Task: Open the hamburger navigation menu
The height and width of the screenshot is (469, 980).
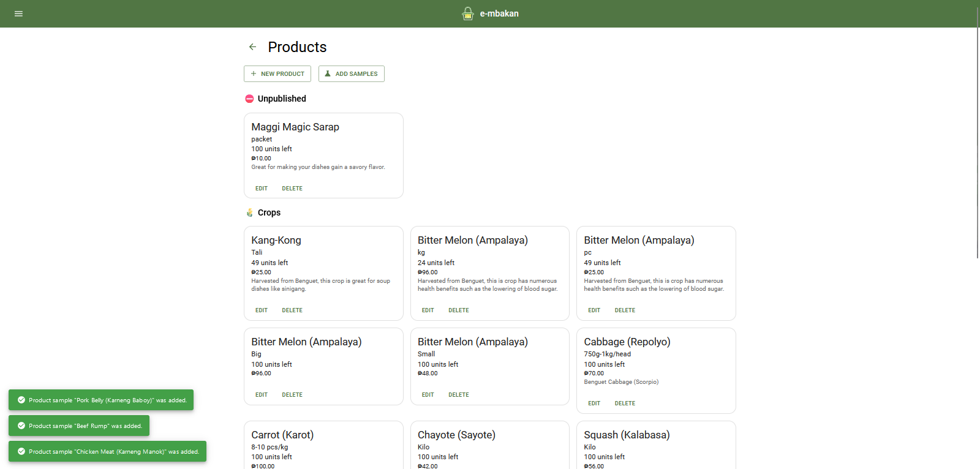Action: (18, 13)
